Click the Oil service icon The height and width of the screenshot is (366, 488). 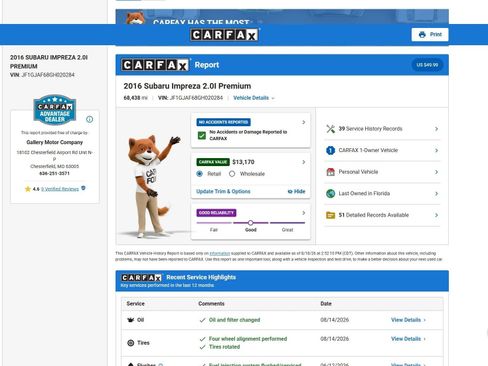click(x=131, y=320)
